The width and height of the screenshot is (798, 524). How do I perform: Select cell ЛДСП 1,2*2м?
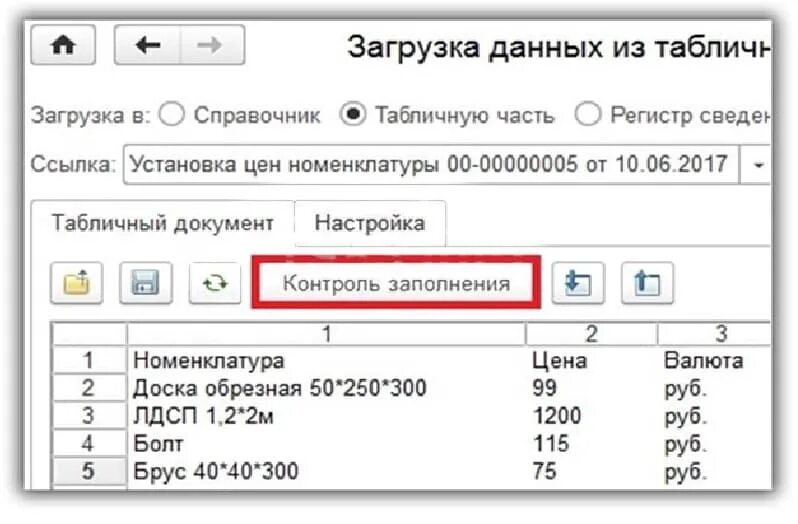(326, 416)
